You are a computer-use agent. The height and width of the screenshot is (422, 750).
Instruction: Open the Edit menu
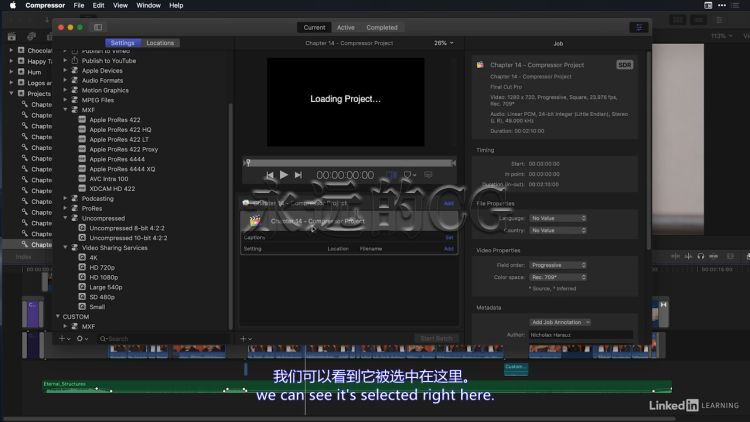point(99,5)
